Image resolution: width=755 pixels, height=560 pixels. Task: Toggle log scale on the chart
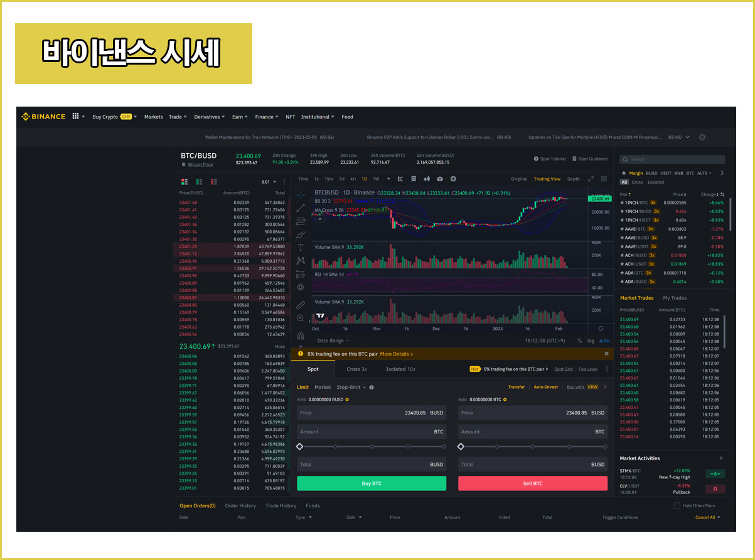(591, 341)
